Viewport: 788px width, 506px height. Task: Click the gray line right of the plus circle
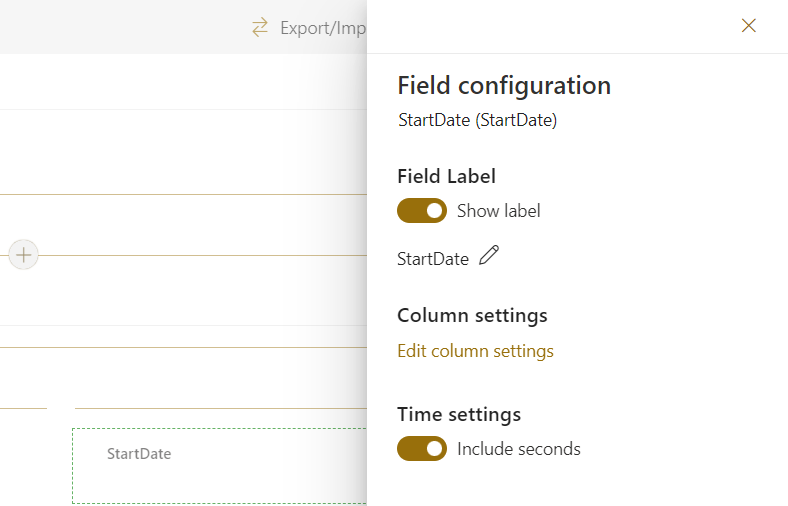[200, 255]
